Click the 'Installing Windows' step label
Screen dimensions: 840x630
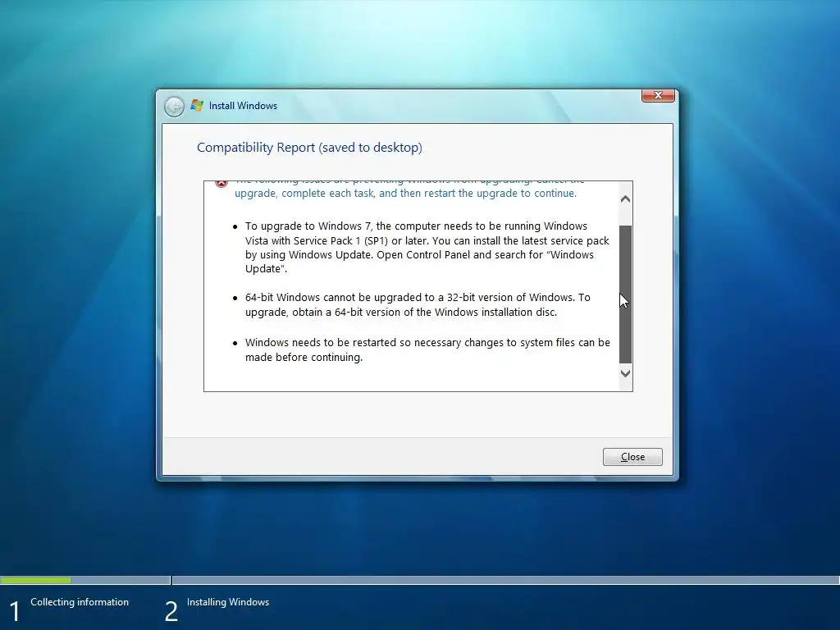point(228,602)
